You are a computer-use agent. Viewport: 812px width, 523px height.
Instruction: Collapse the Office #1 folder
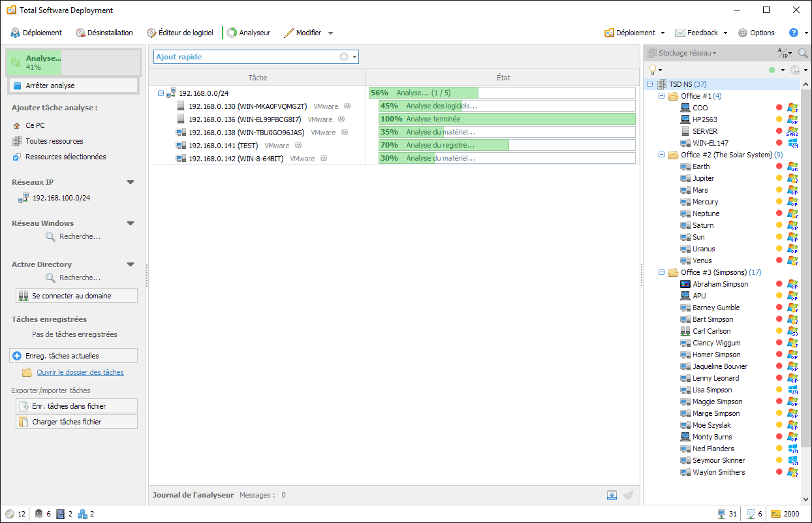(x=661, y=96)
